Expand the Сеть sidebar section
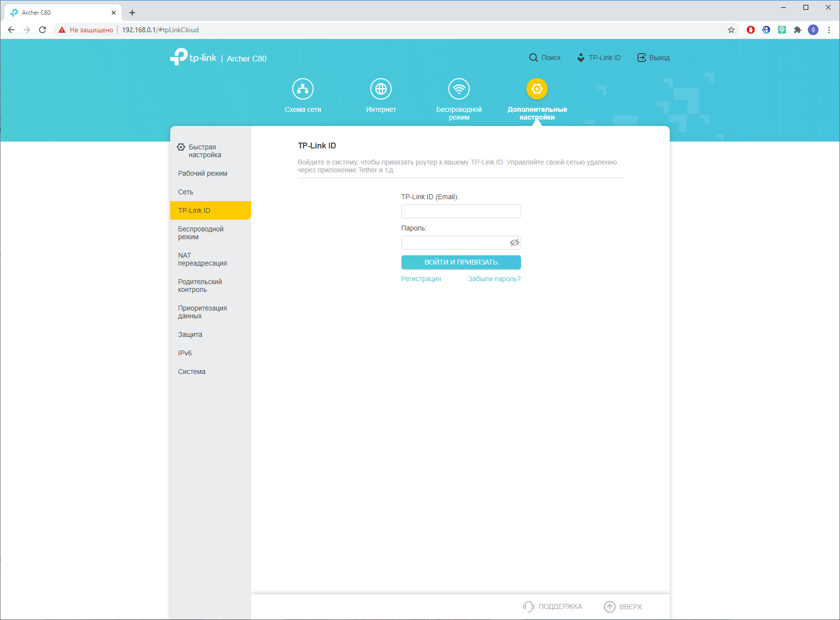The image size is (840, 620). (185, 192)
